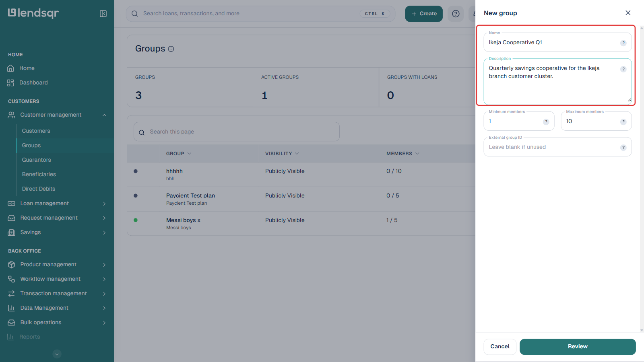Click the Transaction management arrows icon

pos(12,293)
